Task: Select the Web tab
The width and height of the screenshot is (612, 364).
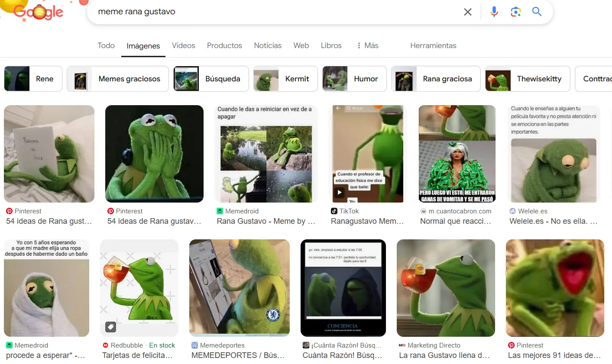Action: coord(301,45)
